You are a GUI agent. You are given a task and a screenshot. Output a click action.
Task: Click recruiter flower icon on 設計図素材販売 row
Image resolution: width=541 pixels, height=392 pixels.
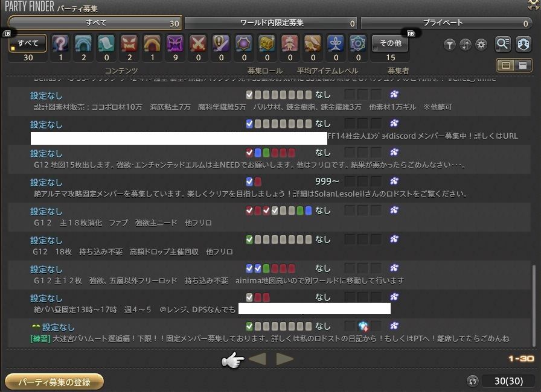pyautogui.click(x=394, y=94)
